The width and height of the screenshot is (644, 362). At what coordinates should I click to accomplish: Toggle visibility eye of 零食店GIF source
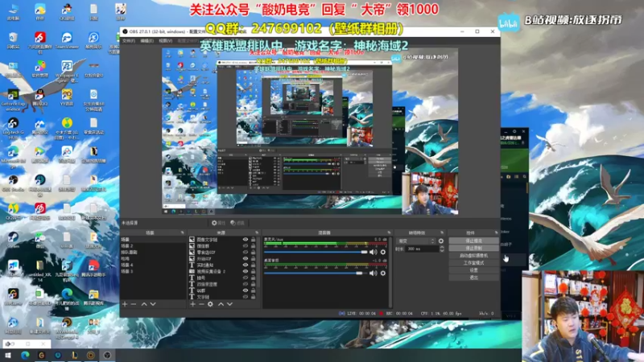pyautogui.click(x=246, y=253)
